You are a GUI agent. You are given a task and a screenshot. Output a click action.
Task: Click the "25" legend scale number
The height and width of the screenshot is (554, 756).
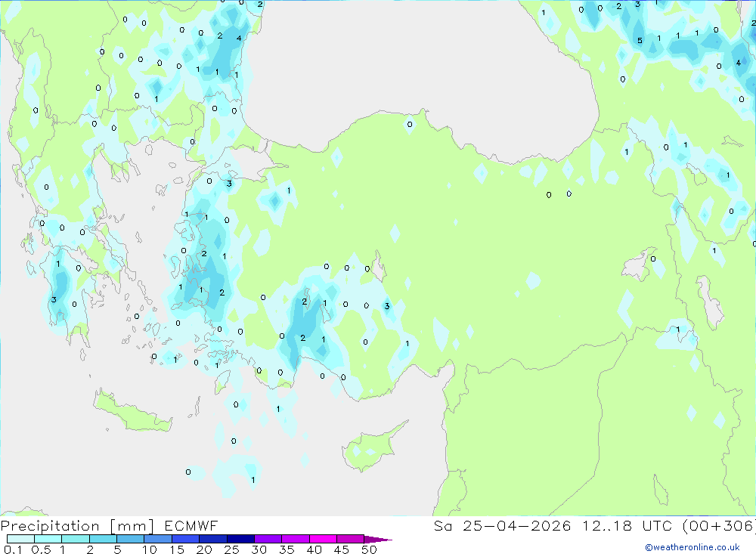[231, 549]
